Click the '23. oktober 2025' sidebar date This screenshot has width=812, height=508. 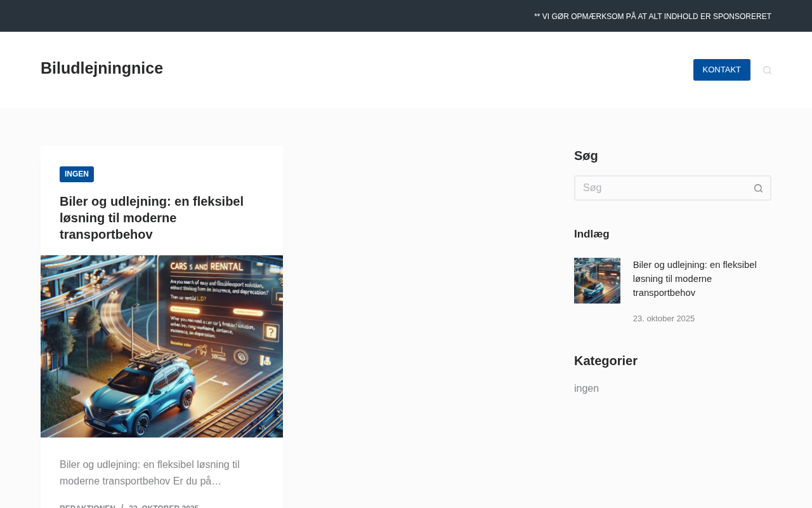664,319
